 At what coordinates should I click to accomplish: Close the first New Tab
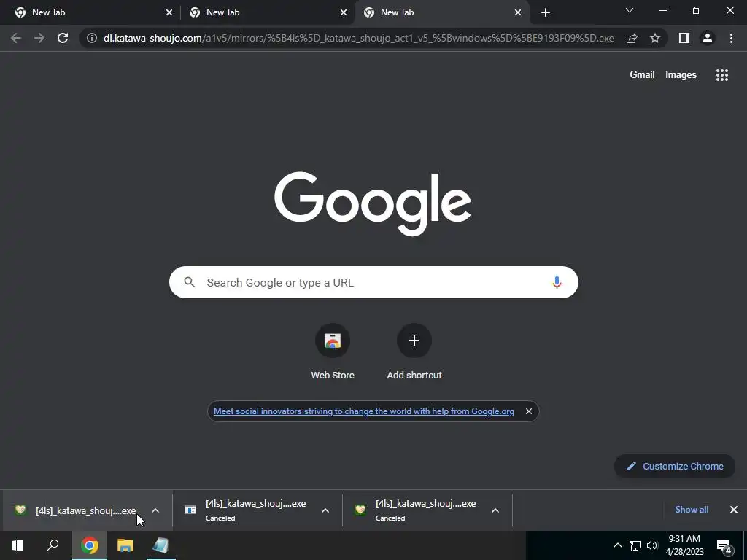pyautogui.click(x=169, y=12)
